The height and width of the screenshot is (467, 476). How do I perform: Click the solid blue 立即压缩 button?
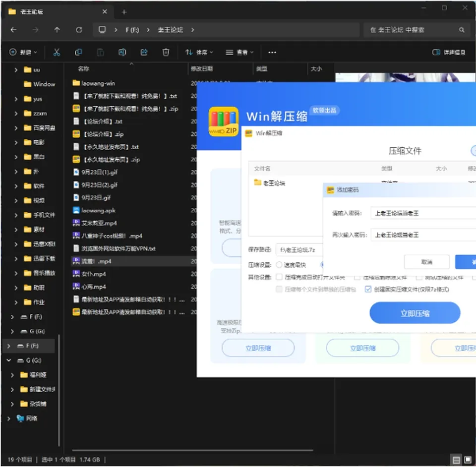coord(415,313)
